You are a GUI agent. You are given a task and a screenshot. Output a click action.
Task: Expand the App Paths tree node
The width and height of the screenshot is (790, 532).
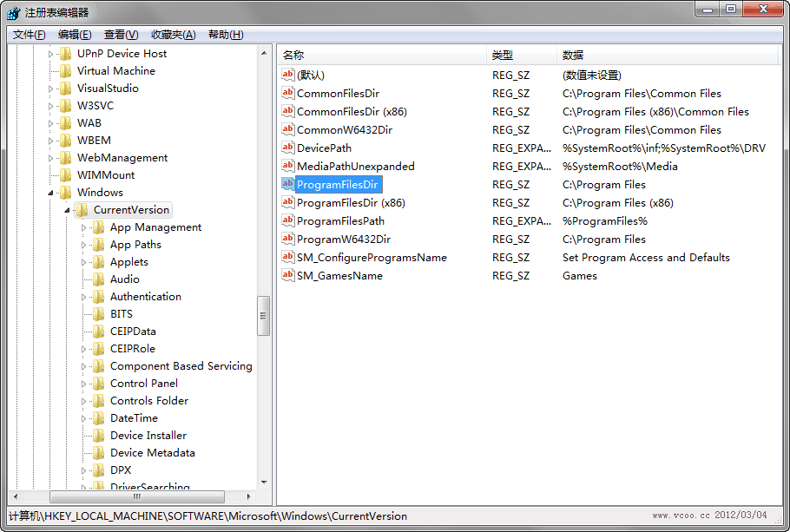pyautogui.click(x=84, y=245)
